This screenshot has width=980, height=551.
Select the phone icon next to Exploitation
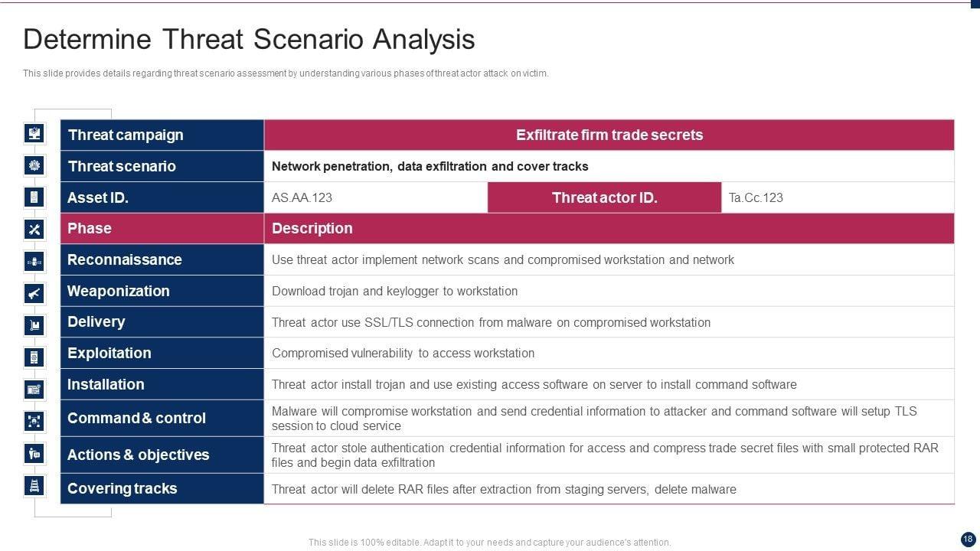34,357
